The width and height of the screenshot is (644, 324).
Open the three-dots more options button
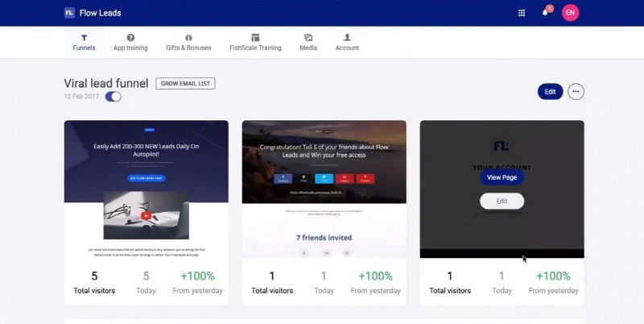(x=576, y=92)
